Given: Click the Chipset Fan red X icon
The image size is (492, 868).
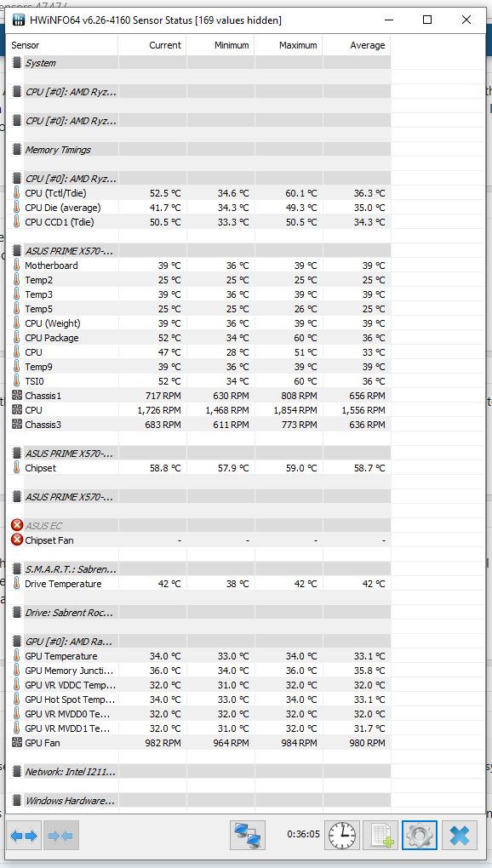Looking at the screenshot, I should (17, 540).
